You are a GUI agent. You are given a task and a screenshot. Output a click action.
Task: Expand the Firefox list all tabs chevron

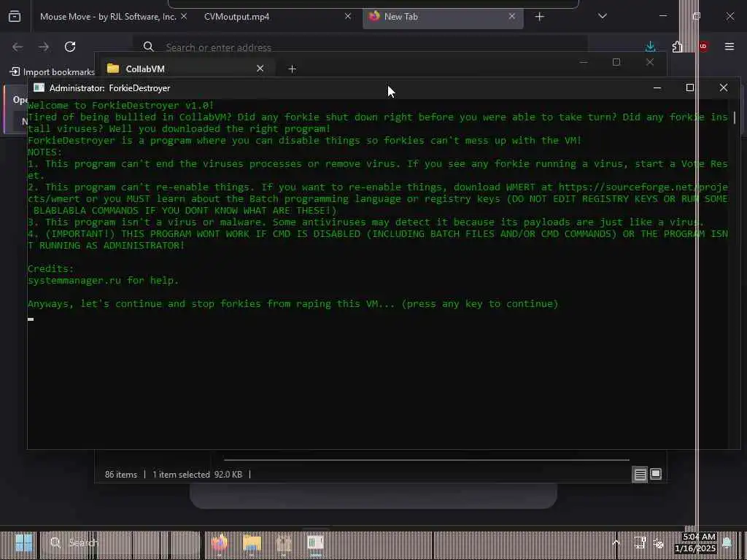point(602,17)
